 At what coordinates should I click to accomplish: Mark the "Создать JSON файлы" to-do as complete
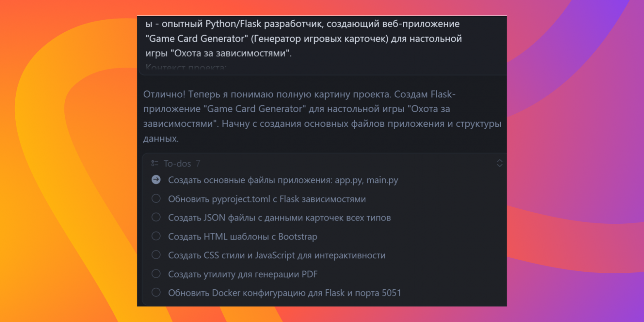point(156,218)
